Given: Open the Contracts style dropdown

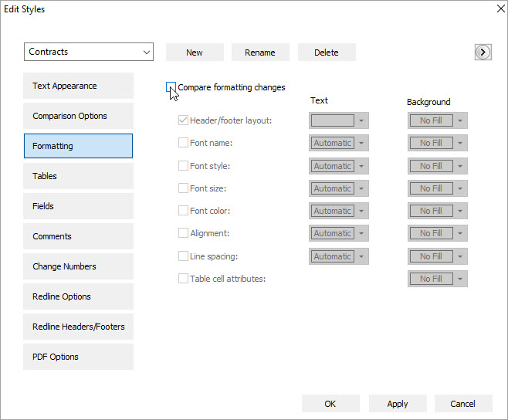Looking at the screenshot, I should coord(89,52).
